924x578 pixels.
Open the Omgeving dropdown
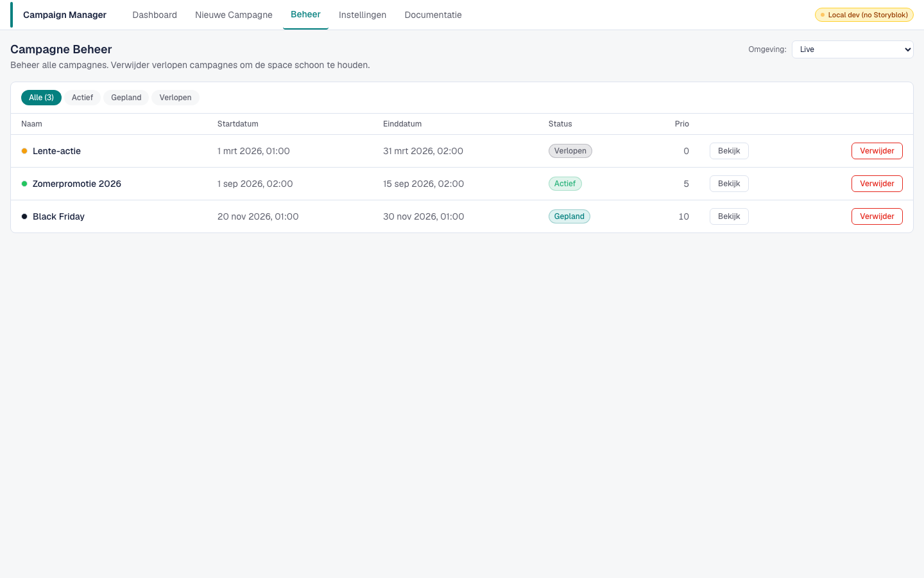852,49
